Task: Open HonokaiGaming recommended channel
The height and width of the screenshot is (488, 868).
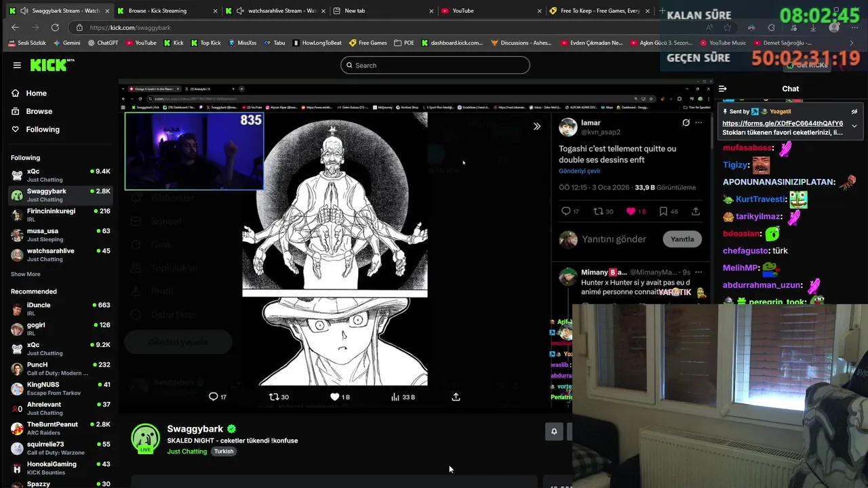Action: [x=60, y=468]
